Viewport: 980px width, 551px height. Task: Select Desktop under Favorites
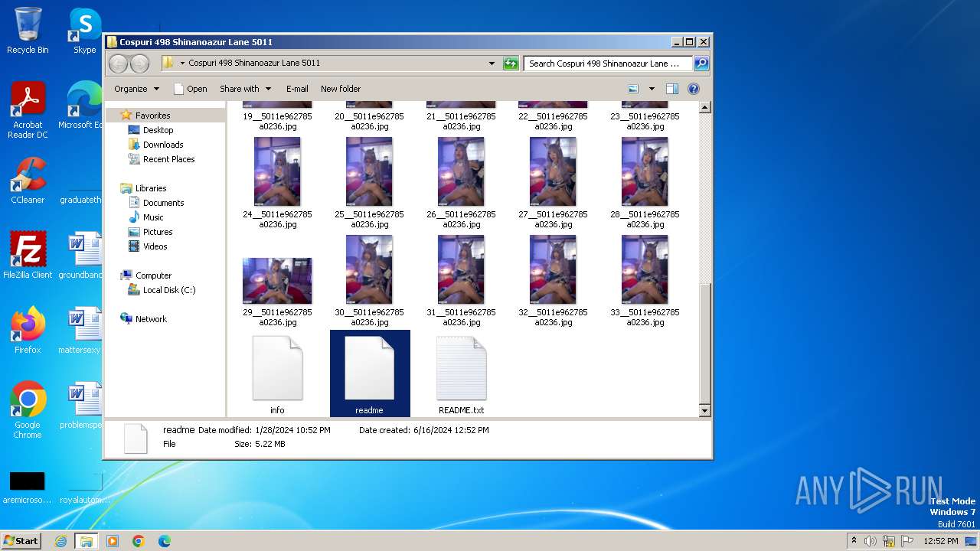(x=158, y=130)
